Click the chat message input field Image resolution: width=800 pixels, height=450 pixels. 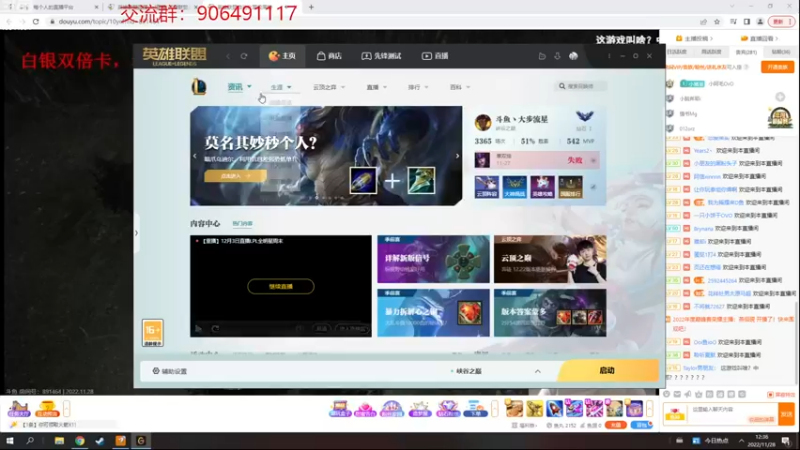733,413
